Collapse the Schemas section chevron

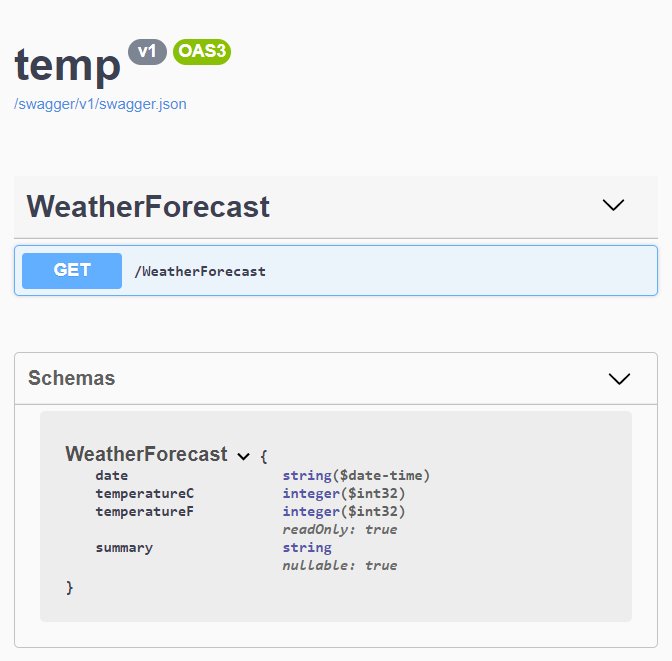(619, 379)
